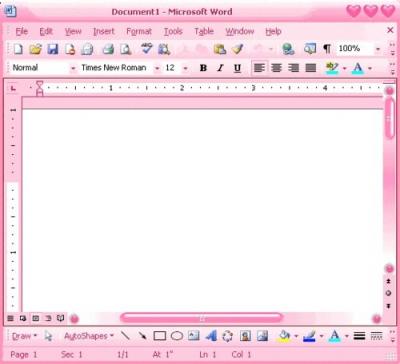Open the font size 12 dropdown
The height and width of the screenshot is (364, 400).
click(x=186, y=68)
